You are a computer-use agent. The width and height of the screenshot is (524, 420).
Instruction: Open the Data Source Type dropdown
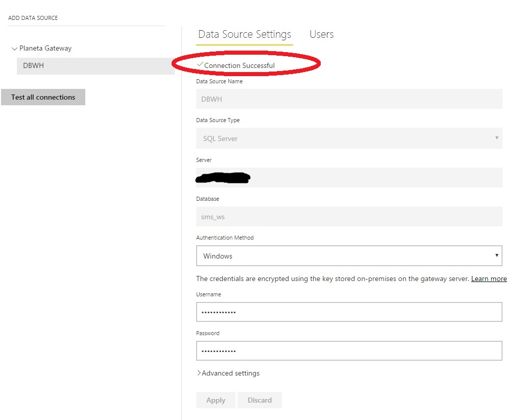(x=349, y=138)
